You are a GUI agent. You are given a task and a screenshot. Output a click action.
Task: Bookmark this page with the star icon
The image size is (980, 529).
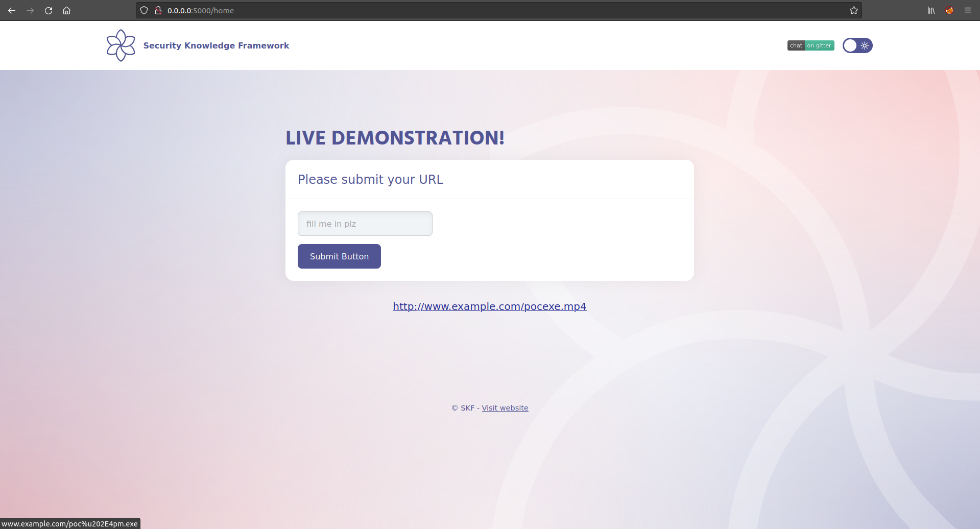click(853, 10)
